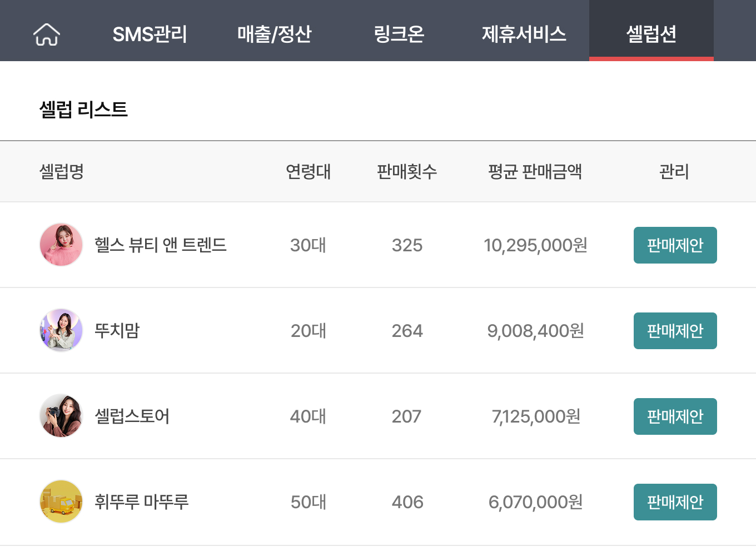Viewport: 756px width, 556px height.
Task: Open the 링크온 menu
Action: point(399,34)
